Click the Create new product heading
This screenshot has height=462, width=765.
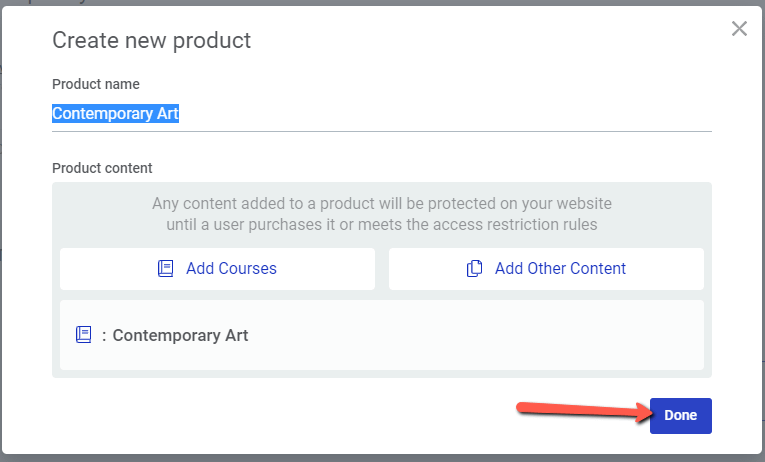(152, 40)
